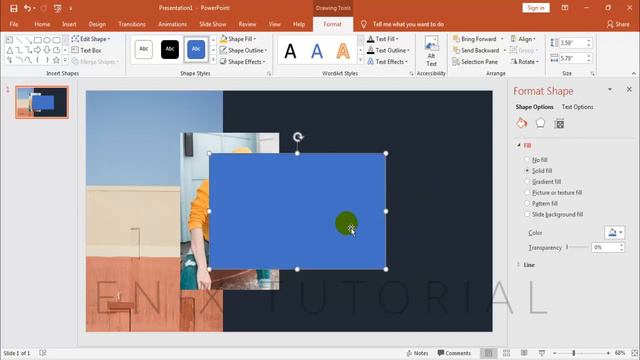The image size is (640, 360).
Task: Click the zoom slider in status bar
Action: coord(581,353)
